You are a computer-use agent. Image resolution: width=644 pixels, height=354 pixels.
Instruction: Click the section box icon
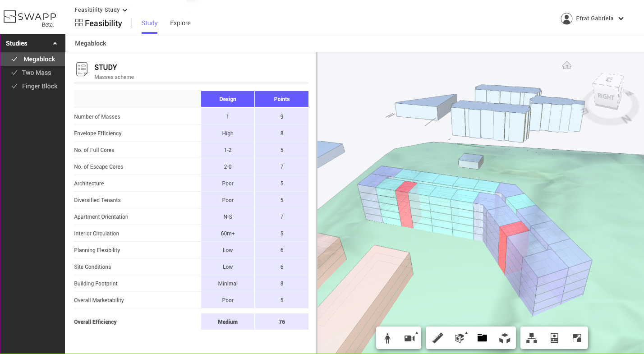click(x=460, y=338)
